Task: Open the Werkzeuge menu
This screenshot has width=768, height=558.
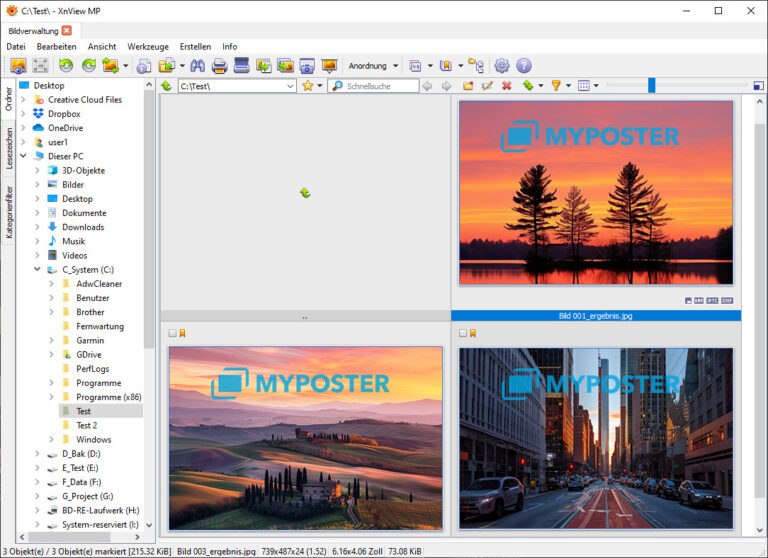Action: tap(147, 46)
